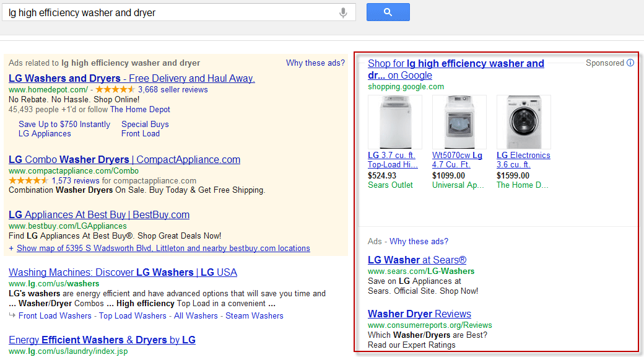
Task: Open the Front Load sitelink
Action: click(141, 134)
